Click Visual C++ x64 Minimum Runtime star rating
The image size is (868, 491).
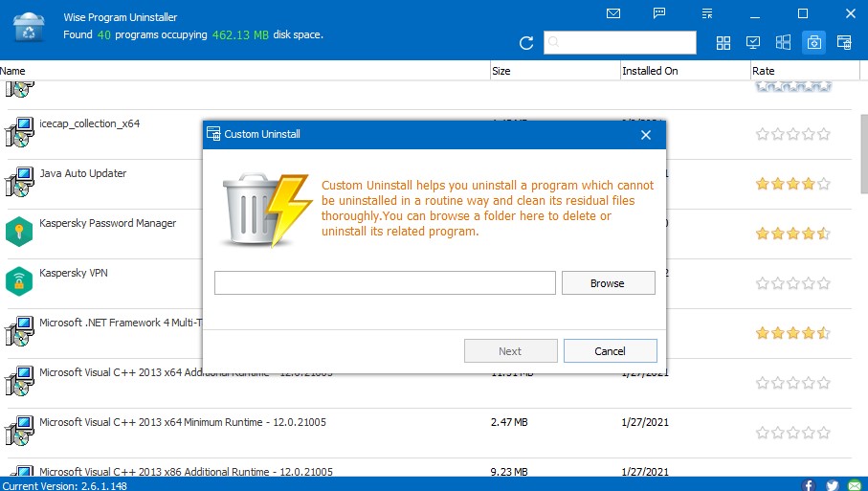coord(793,433)
